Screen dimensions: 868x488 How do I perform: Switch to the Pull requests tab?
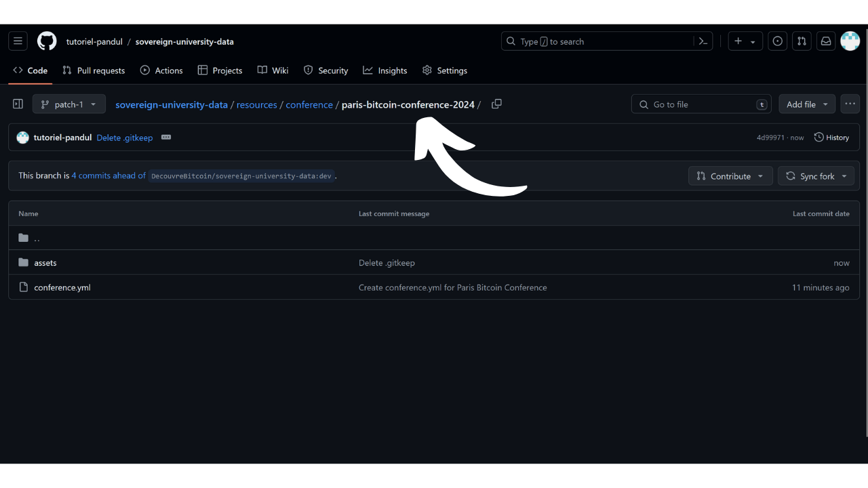coord(94,70)
